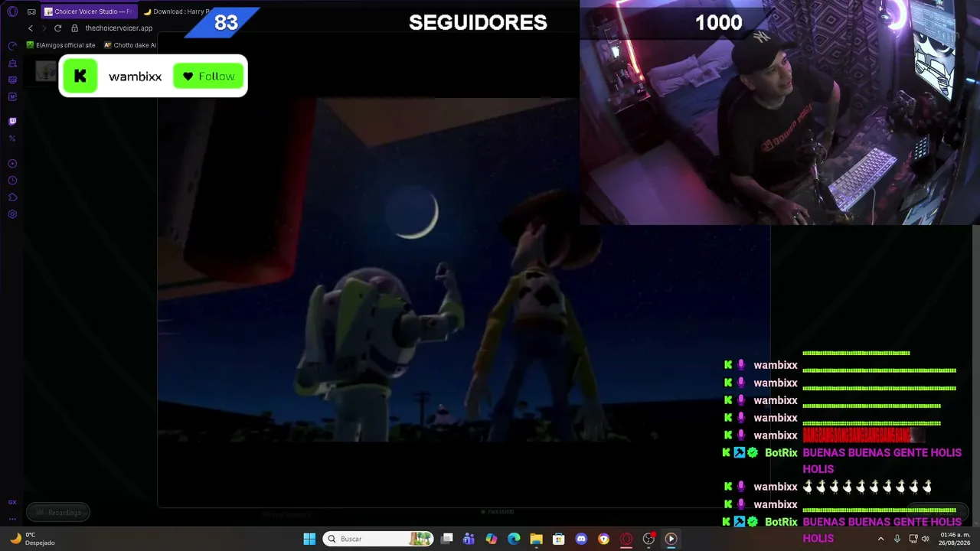Open volume control in the system tray
Image resolution: width=980 pixels, height=551 pixels.
pyautogui.click(x=925, y=539)
